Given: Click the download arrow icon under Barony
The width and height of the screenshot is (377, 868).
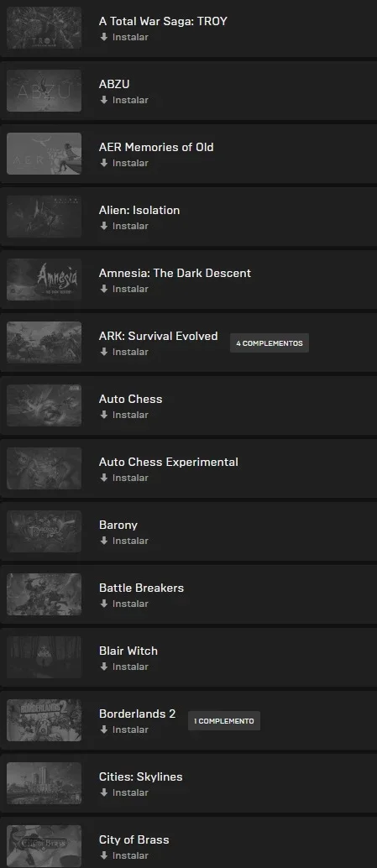Looking at the screenshot, I should (x=103, y=541).
